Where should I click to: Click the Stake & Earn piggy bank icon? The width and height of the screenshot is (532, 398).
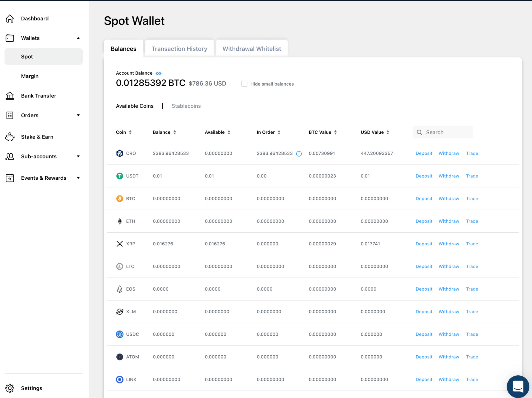point(10,137)
